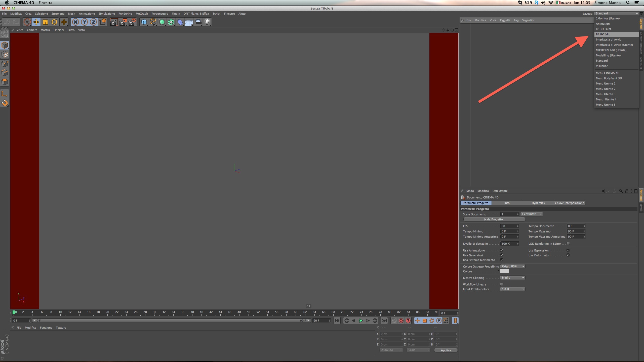Select the Move tool icon
The width and height of the screenshot is (644, 362).
pos(36,22)
